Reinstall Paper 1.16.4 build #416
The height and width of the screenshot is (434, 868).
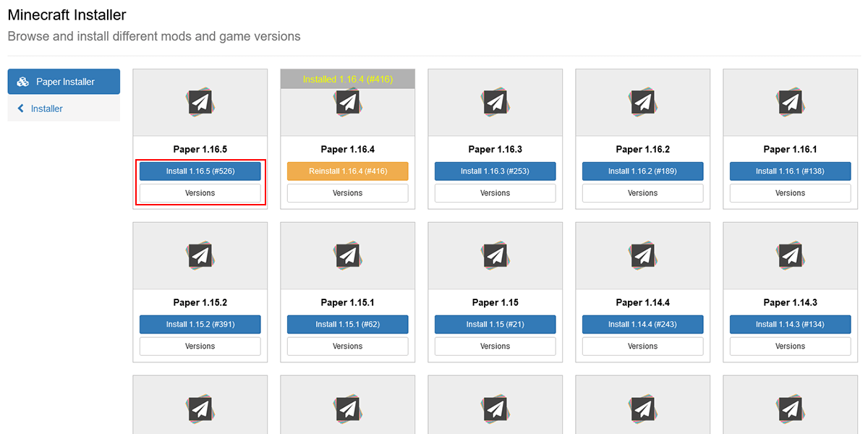[348, 171]
